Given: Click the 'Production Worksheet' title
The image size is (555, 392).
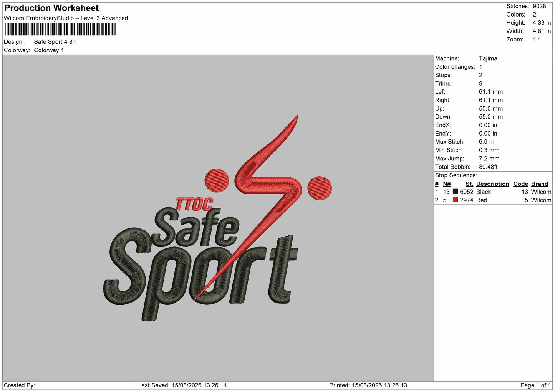Looking at the screenshot, I should (x=51, y=8).
